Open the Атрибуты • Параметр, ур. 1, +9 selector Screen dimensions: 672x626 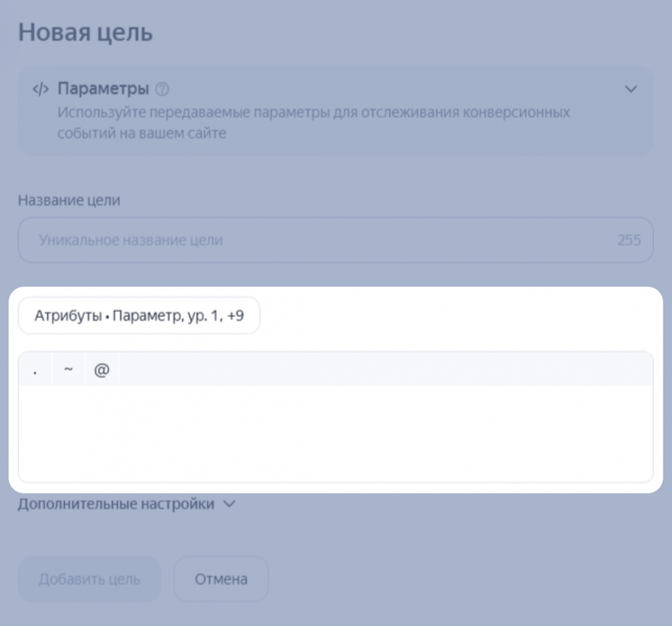click(x=139, y=315)
